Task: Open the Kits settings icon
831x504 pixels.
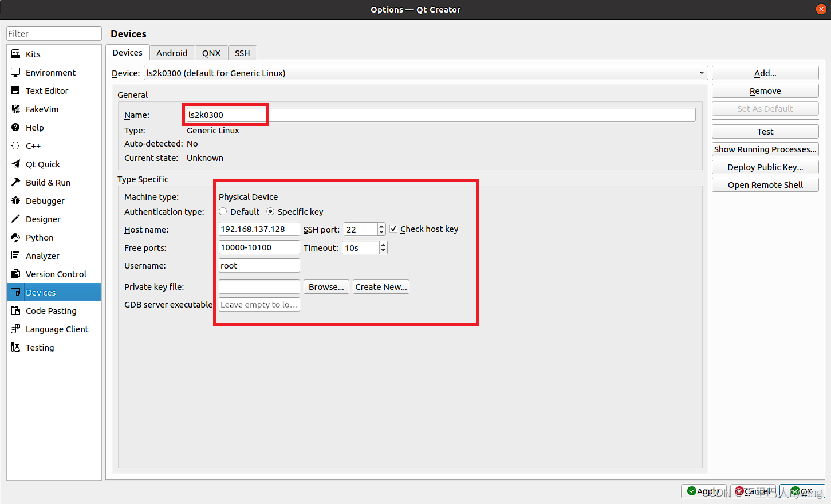Action: pos(15,54)
